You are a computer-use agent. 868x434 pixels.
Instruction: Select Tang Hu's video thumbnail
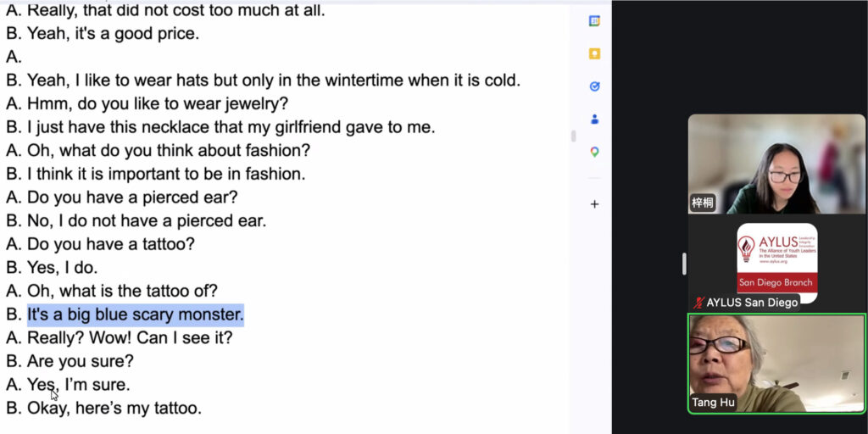776,363
